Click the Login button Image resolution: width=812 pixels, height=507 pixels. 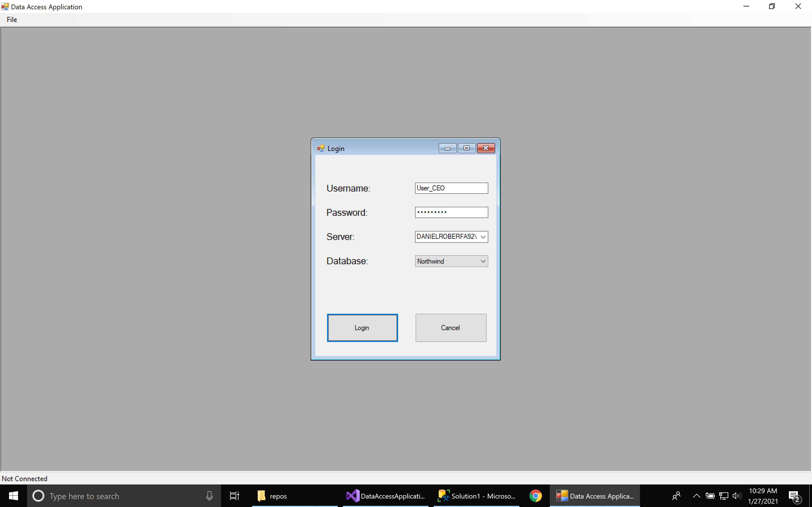click(362, 328)
